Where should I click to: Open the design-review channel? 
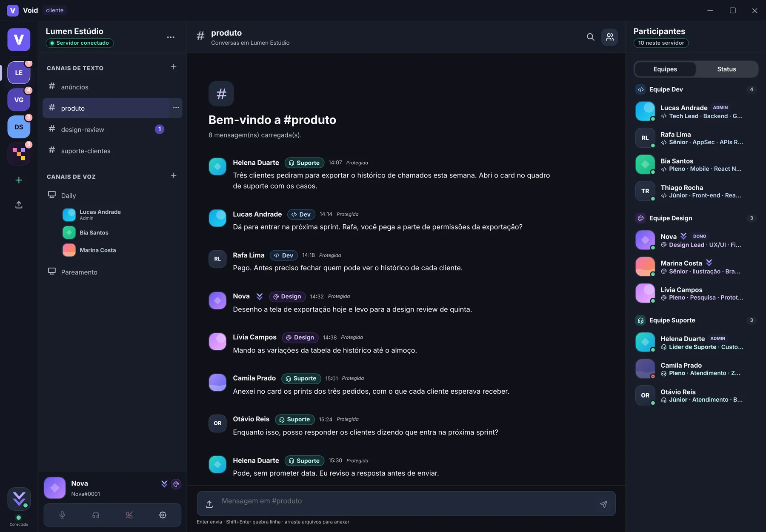[112, 129]
